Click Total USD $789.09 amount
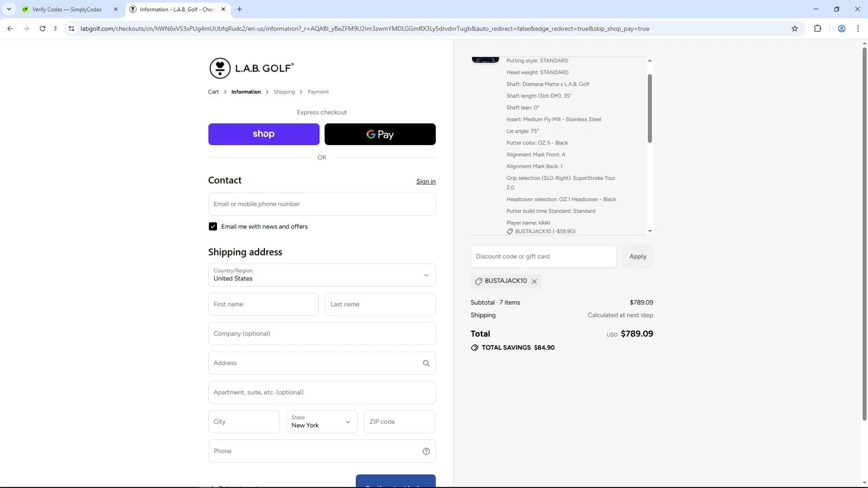868x488 pixels. (x=637, y=334)
